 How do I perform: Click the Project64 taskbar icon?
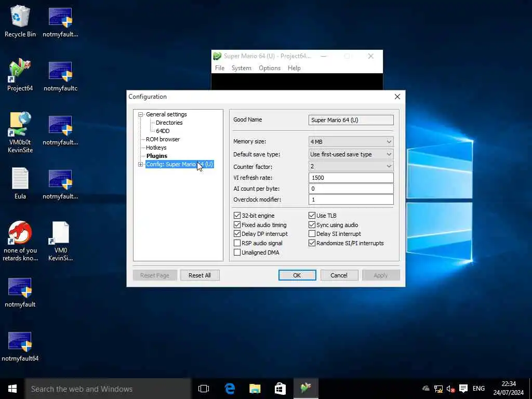pyautogui.click(x=305, y=389)
